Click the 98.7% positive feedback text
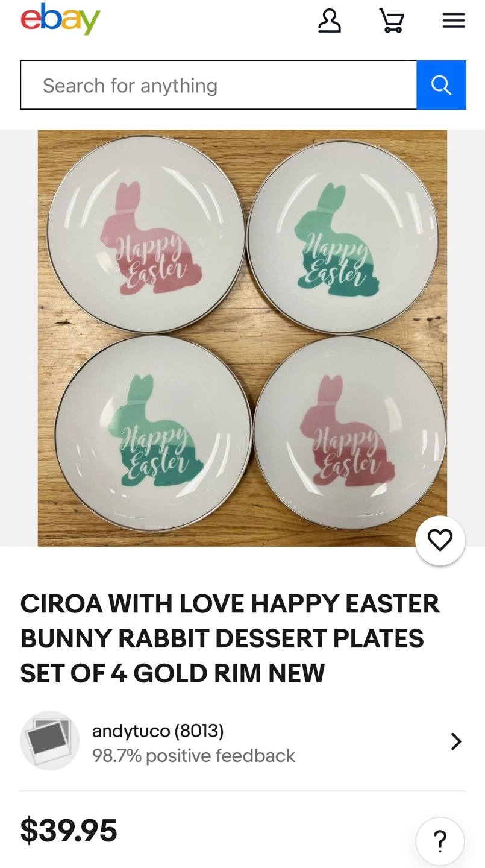Viewport: 485px width, 868px height. coord(193,755)
